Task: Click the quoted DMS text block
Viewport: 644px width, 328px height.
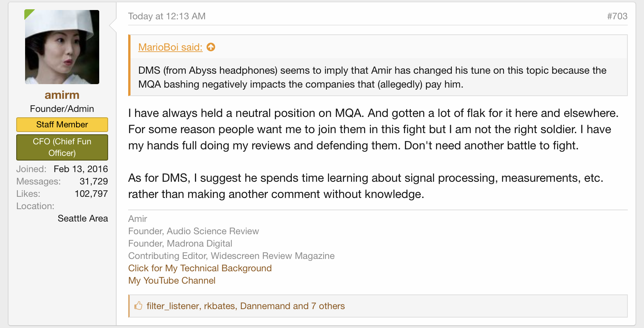Action: coord(372,77)
